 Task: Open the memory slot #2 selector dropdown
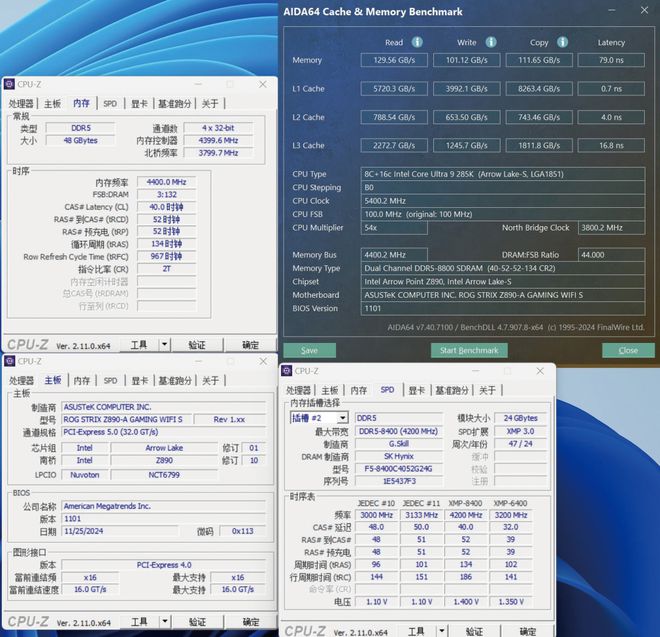click(x=343, y=418)
